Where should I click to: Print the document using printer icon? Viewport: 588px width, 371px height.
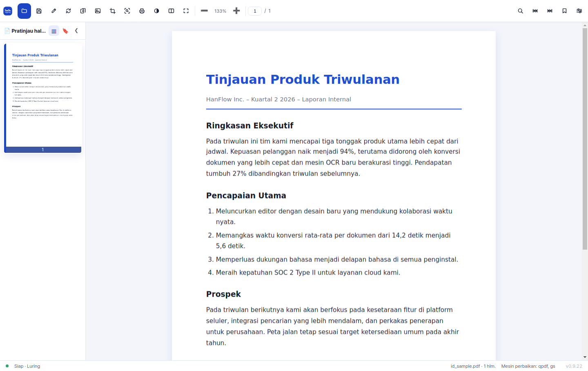point(142,11)
